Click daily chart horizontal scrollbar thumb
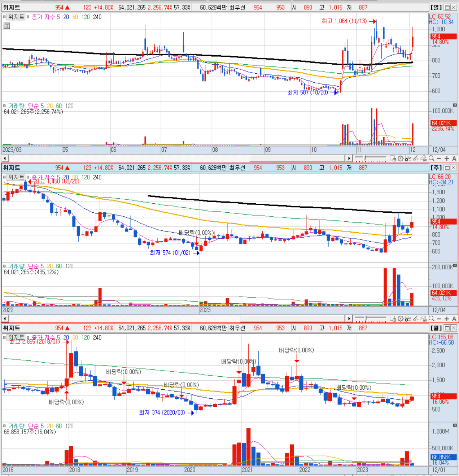This screenshot has height=476, width=459. coord(297,158)
